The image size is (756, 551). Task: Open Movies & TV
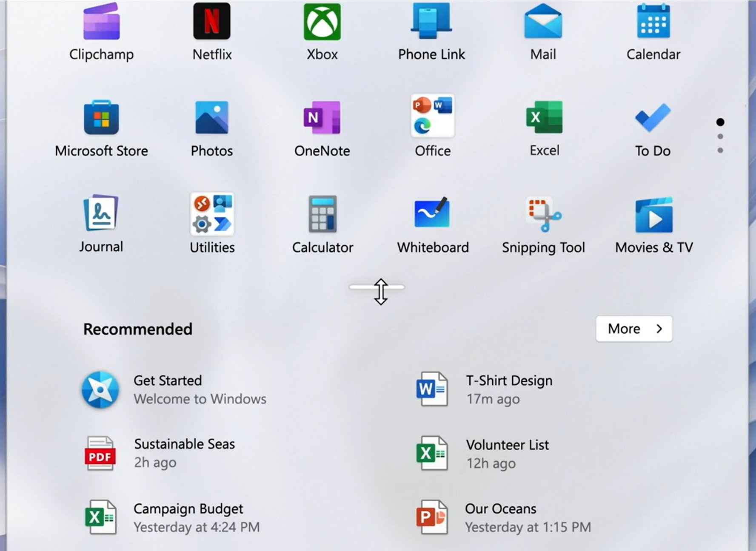pyautogui.click(x=654, y=225)
